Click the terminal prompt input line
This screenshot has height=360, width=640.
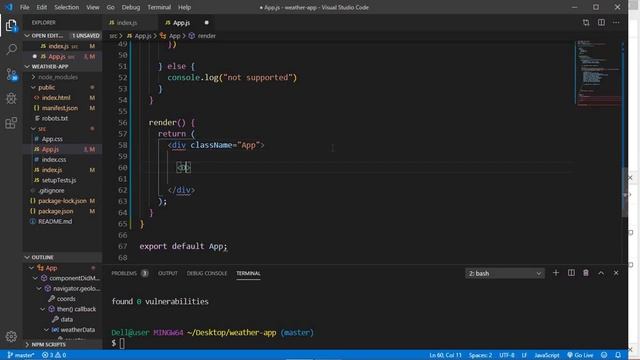coord(122,343)
